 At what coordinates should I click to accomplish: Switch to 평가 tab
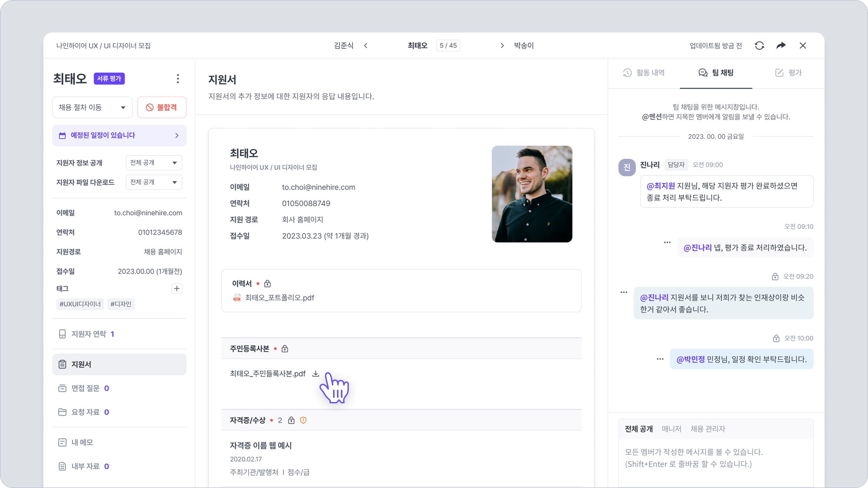[x=788, y=73]
